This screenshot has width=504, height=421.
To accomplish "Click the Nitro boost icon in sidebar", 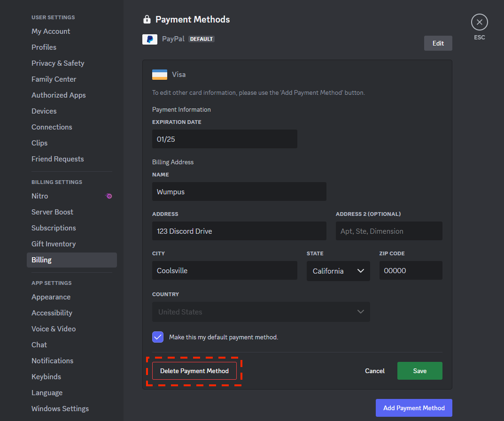I will click(x=109, y=196).
